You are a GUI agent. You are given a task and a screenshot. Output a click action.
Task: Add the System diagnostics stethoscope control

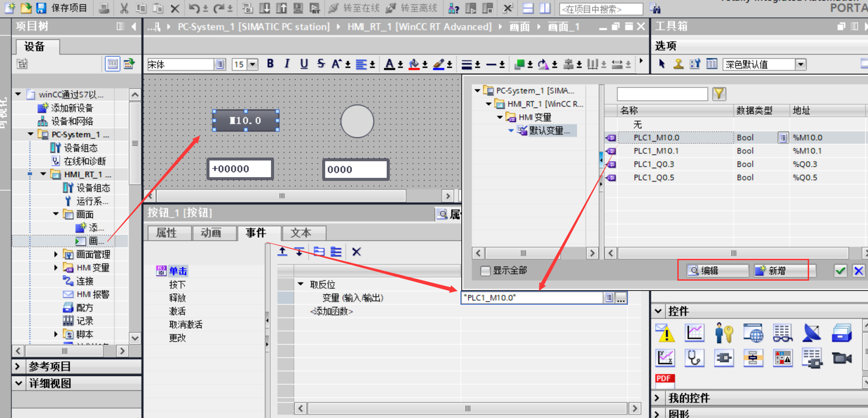point(695,358)
